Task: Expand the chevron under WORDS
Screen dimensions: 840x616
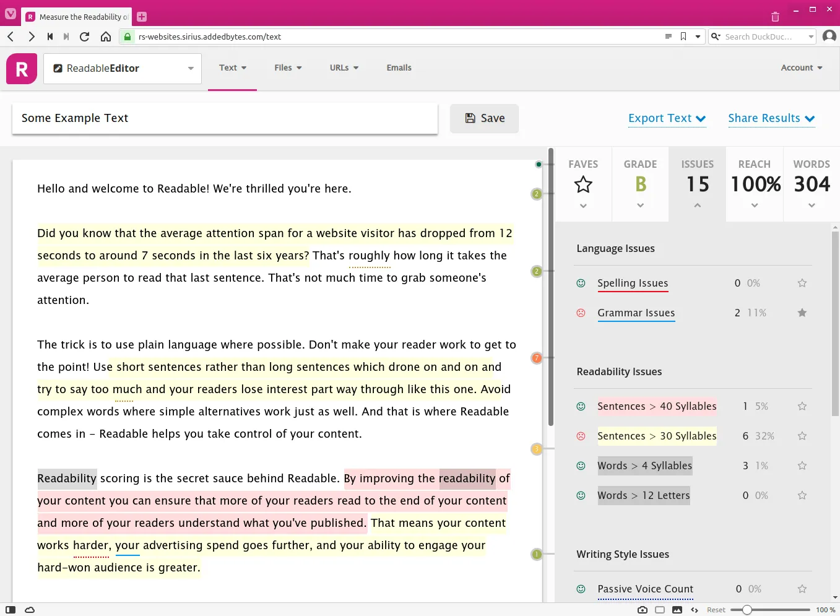Action: point(812,206)
